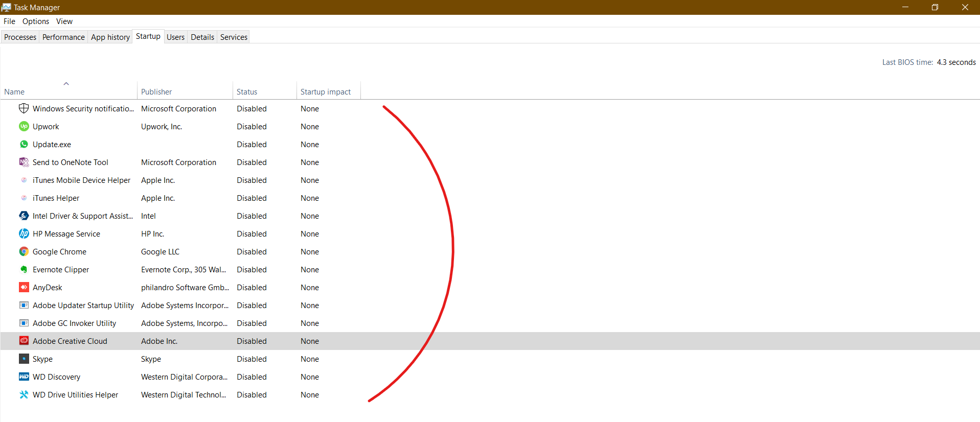Click the HP Inc. publisher cell
The image size is (980, 422).
pyautogui.click(x=152, y=233)
